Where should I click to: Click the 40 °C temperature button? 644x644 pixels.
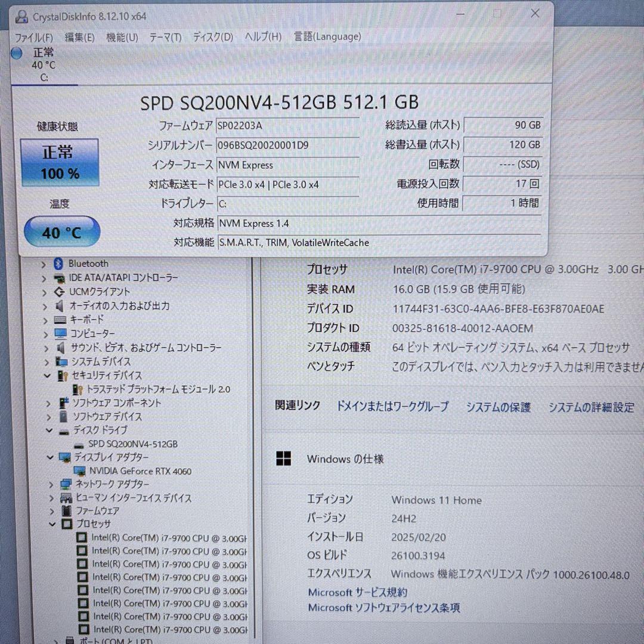tap(62, 231)
